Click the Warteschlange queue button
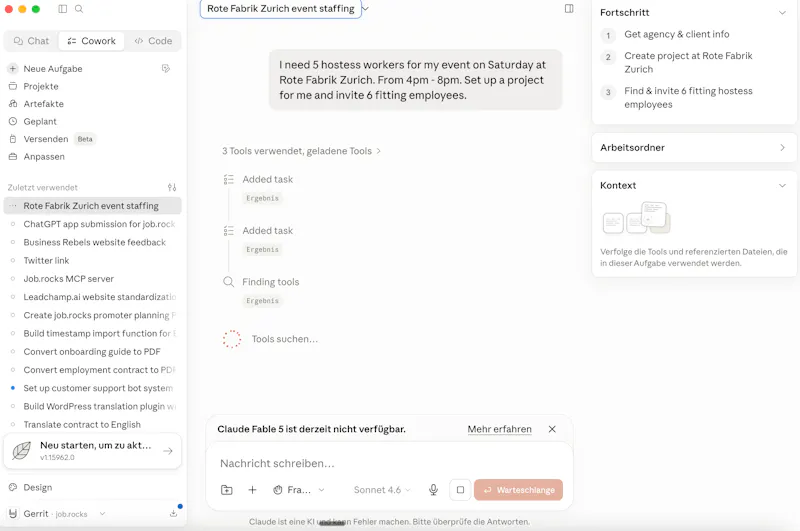 (518, 490)
